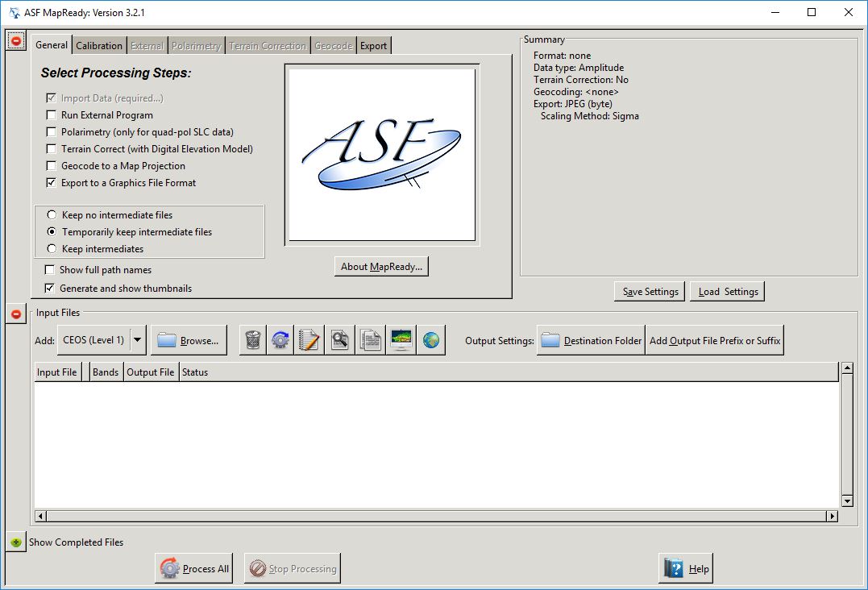Screen dimensions: 868x590
Task: Click the 'Geocoding: <none>' summary line
Action: point(575,92)
